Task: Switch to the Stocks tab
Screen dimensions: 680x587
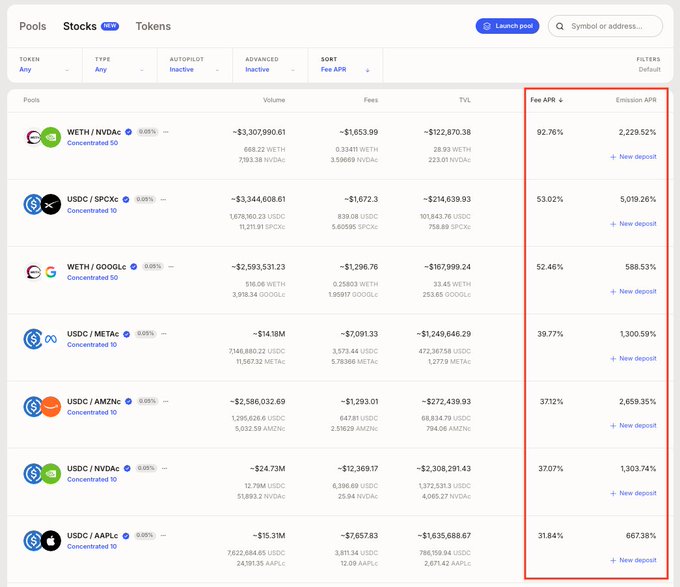Action: click(80, 26)
